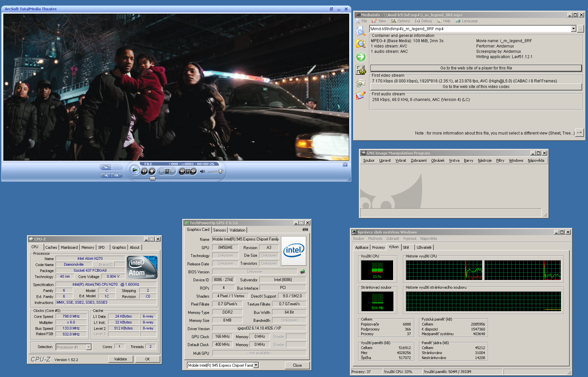Screen dimensions: 588x377
Task: Click the OK button in CPU-Z
Action: [x=147, y=359]
